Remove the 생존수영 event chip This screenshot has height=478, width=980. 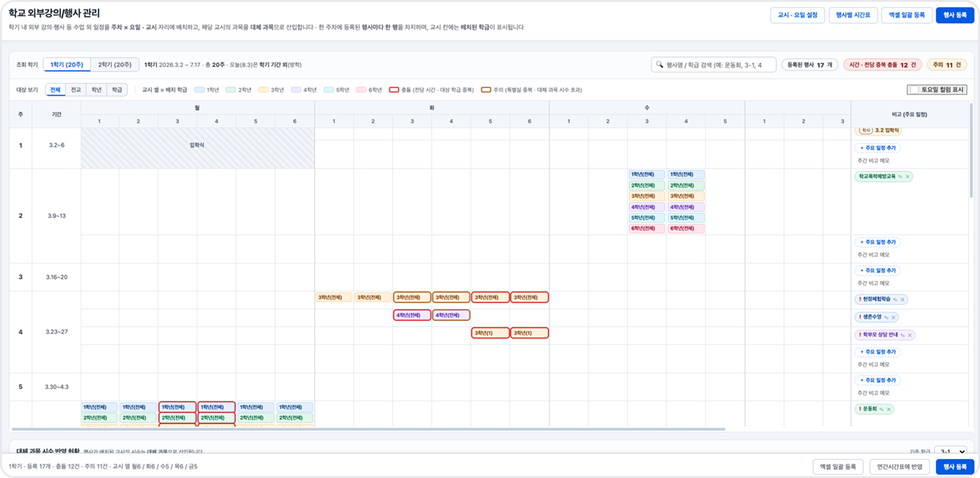click(893, 317)
